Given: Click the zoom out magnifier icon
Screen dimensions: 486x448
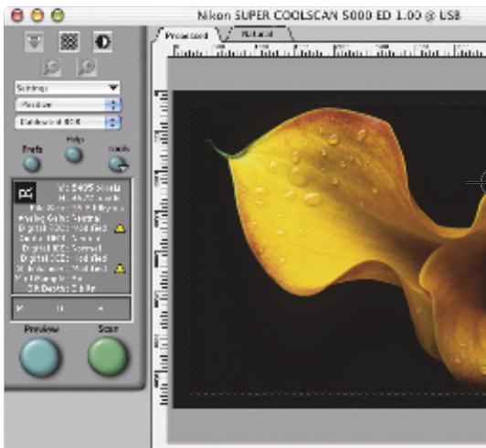Looking at the screenshot, I should tap(51, 67).
